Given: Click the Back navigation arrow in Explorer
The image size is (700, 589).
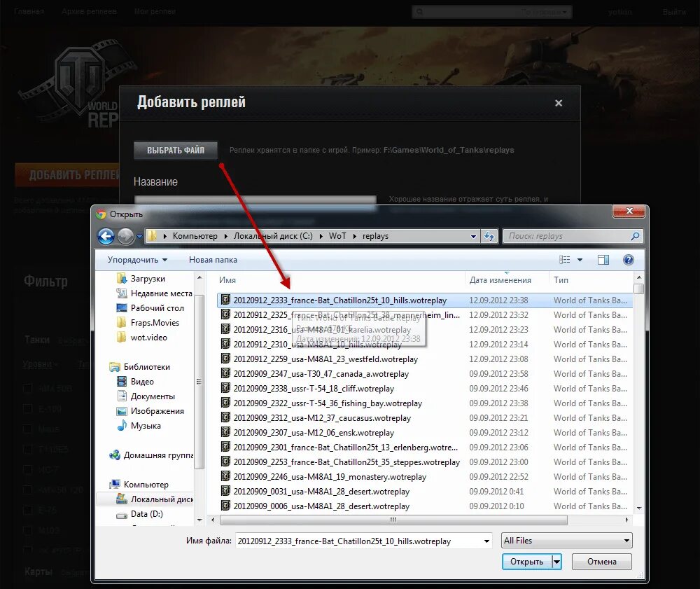Looking at the screenshot, I should 106,236.
